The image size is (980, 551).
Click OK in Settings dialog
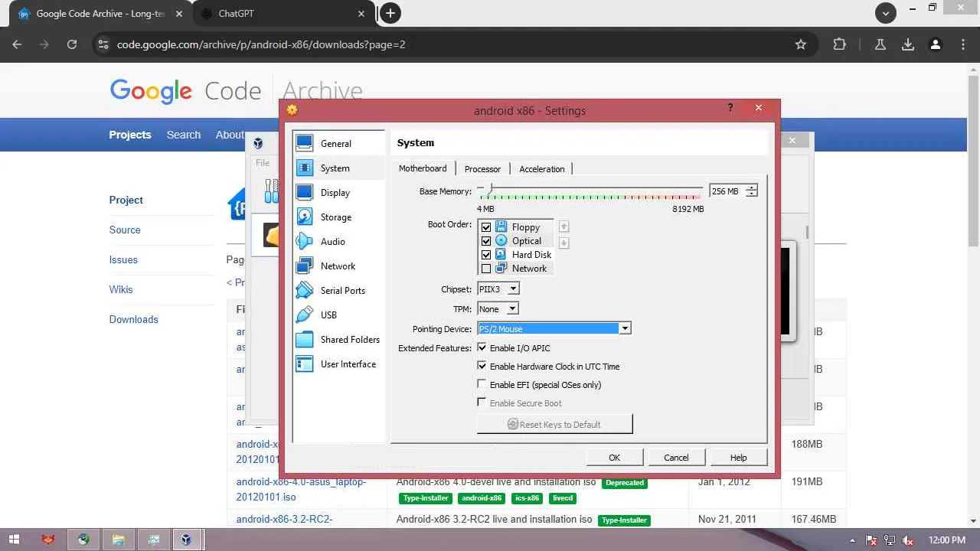point(614,457)
